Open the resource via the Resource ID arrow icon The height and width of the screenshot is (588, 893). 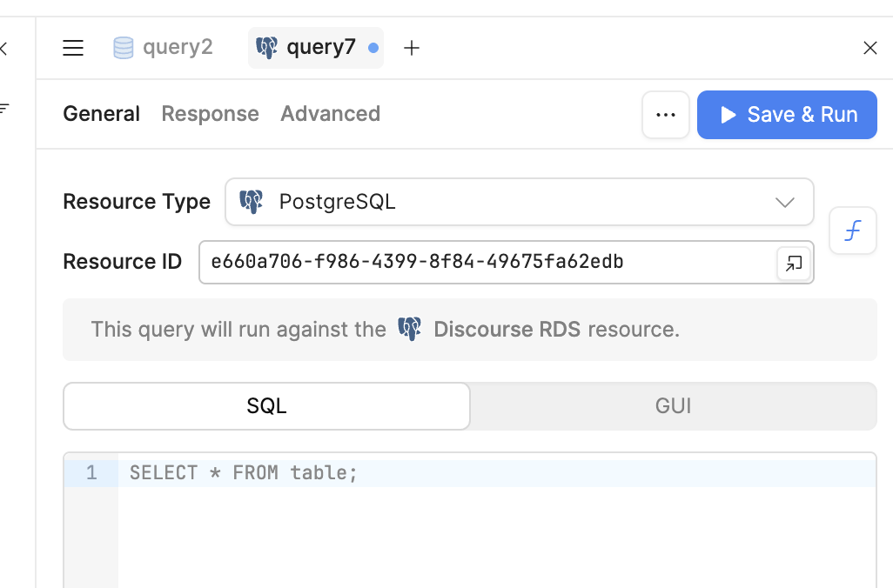click(793, 263)
